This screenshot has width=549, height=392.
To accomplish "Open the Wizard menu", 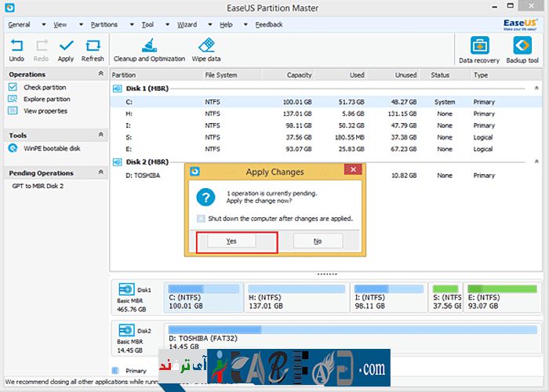I will (x=187, y=24).
